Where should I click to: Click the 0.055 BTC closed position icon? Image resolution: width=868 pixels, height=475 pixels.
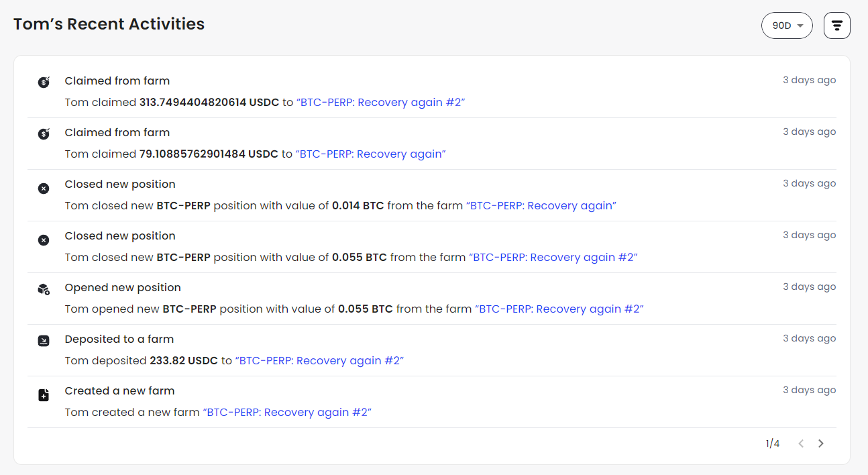[44, 240]
